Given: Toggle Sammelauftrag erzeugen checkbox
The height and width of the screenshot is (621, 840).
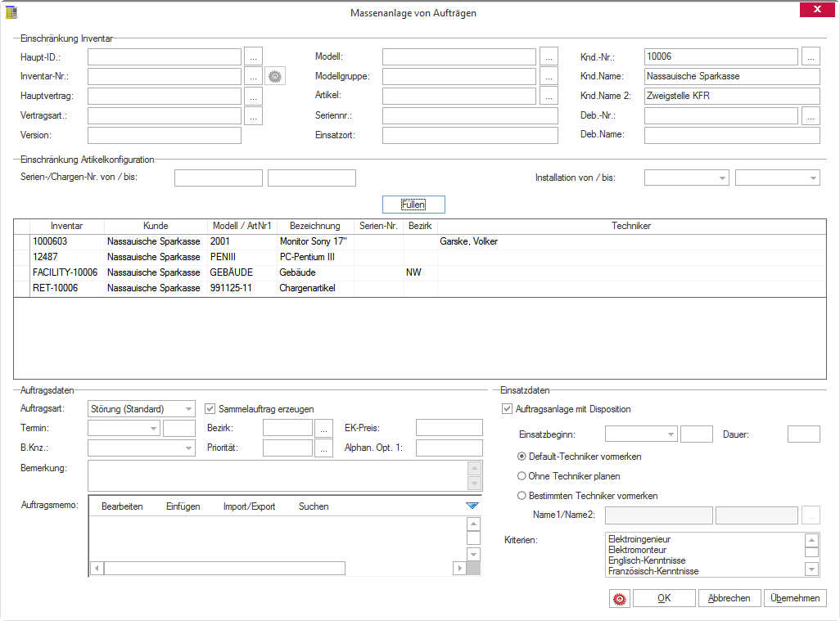Looking at the screenshot, I should 210,409.
